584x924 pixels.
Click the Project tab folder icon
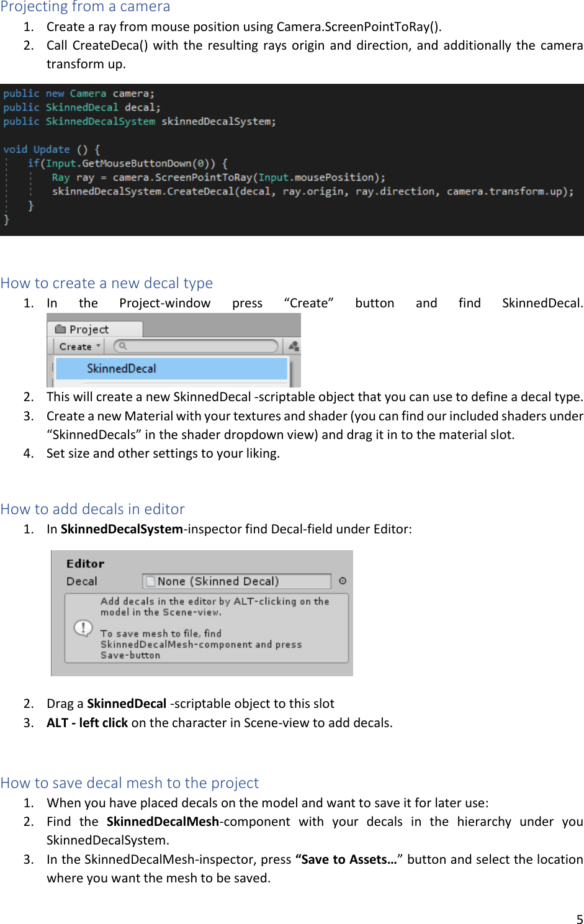pos(61,329)
